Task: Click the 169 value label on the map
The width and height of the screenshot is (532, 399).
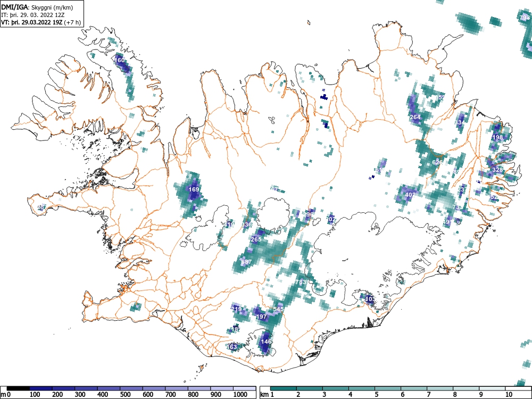Action: 194,189
